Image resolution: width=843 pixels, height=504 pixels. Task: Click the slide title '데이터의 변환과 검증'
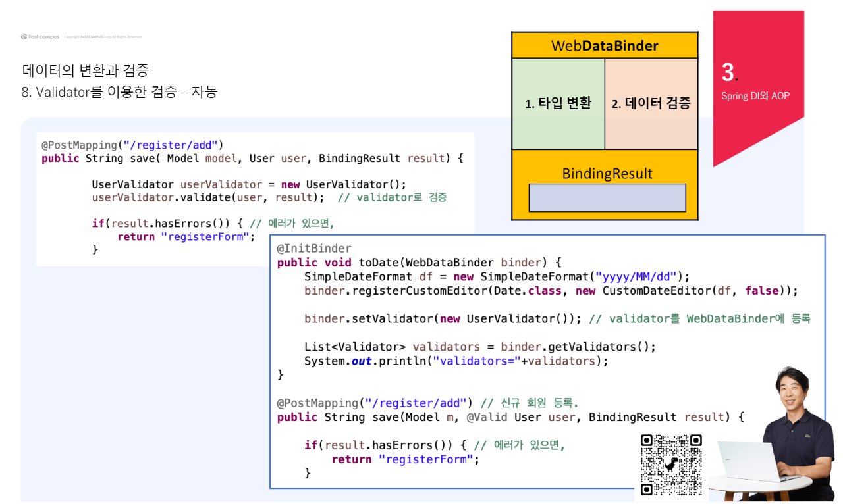86,70
